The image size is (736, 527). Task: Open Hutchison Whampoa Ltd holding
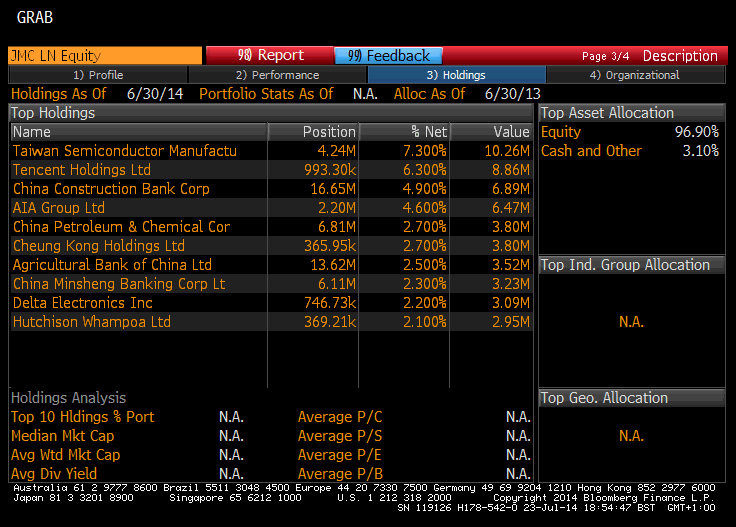(92, 322)
